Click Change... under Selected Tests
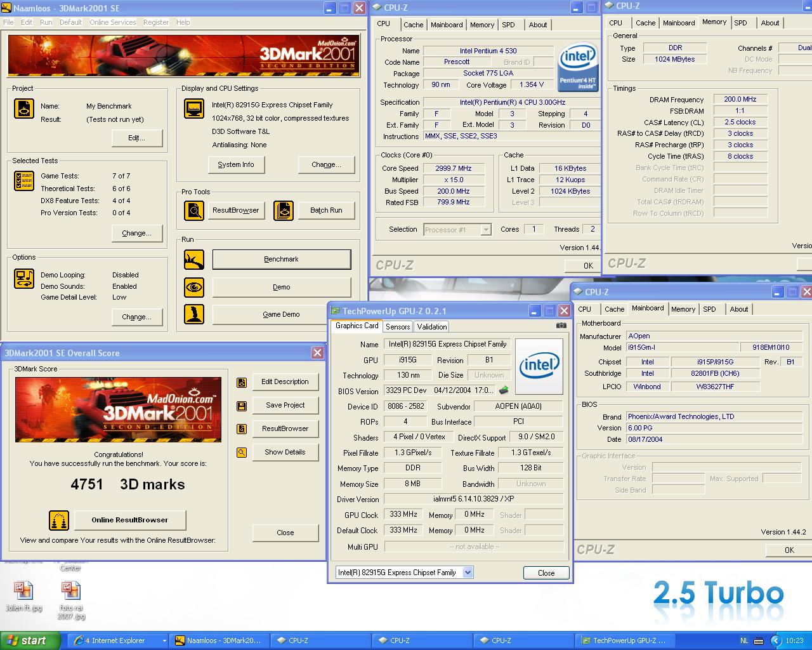812x650 pixels. (137, 233)
